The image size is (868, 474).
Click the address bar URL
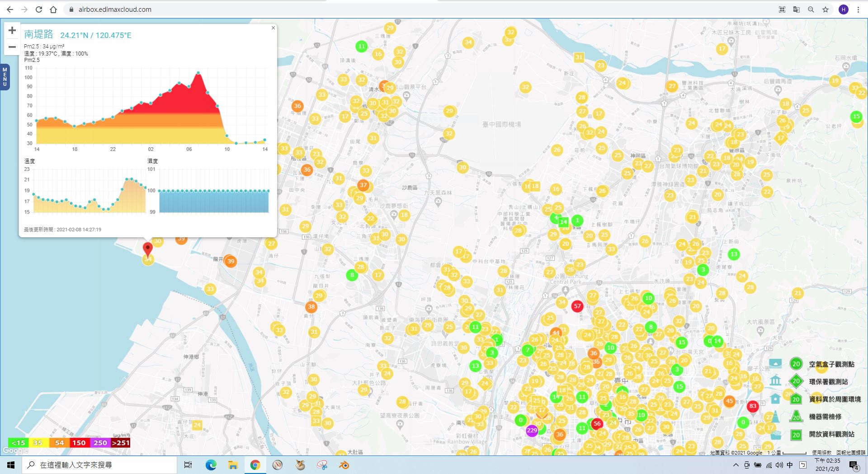115,9
